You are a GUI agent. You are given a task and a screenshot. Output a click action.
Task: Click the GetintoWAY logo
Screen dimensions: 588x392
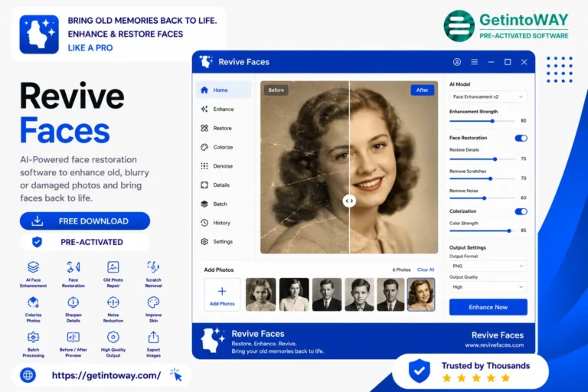[x=507, y=26]
